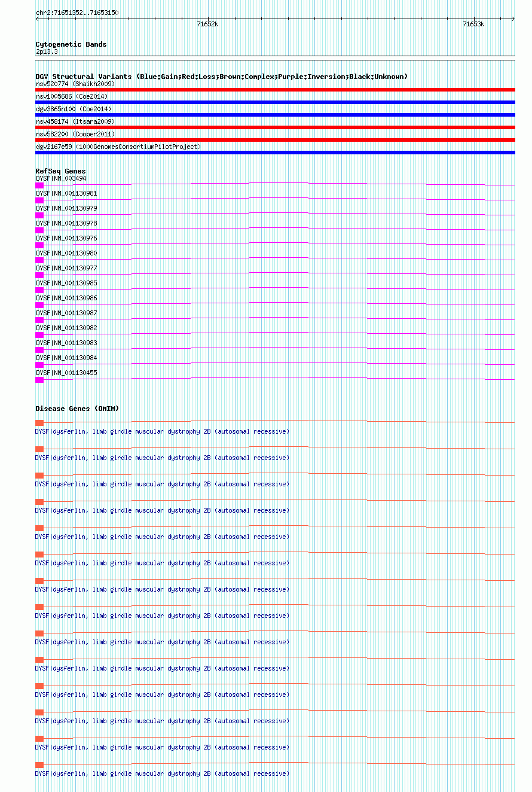532x792 pixels.
Task: Click the blue gain bar for nsv1005686
Action: (275, 102)
